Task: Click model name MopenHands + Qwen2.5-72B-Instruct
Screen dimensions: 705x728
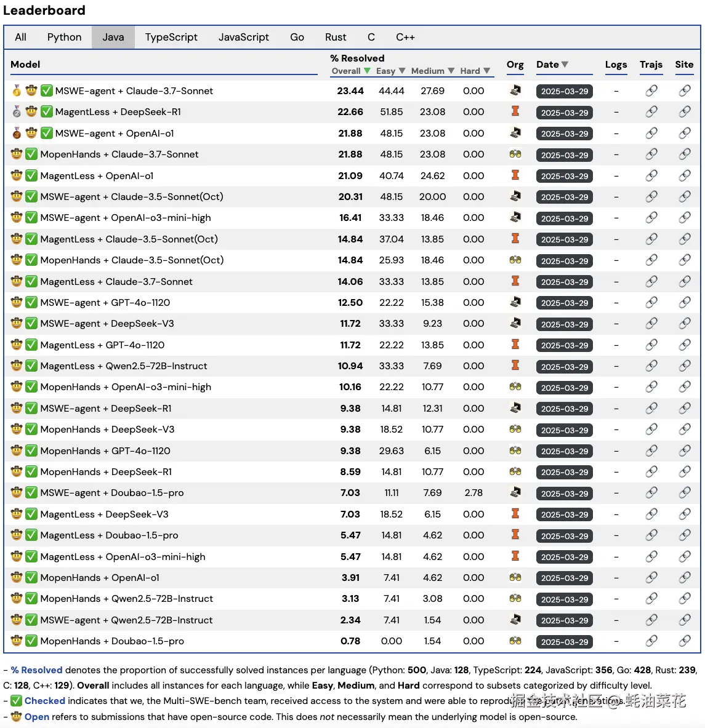Action: [x=126, y=599]
